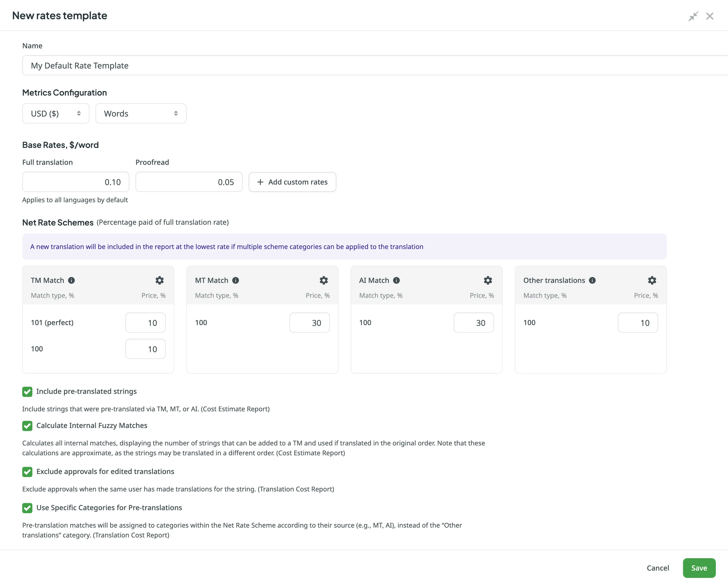Open MT Match settings gear
Screen dimensions: 728x586
click(324, 280)
